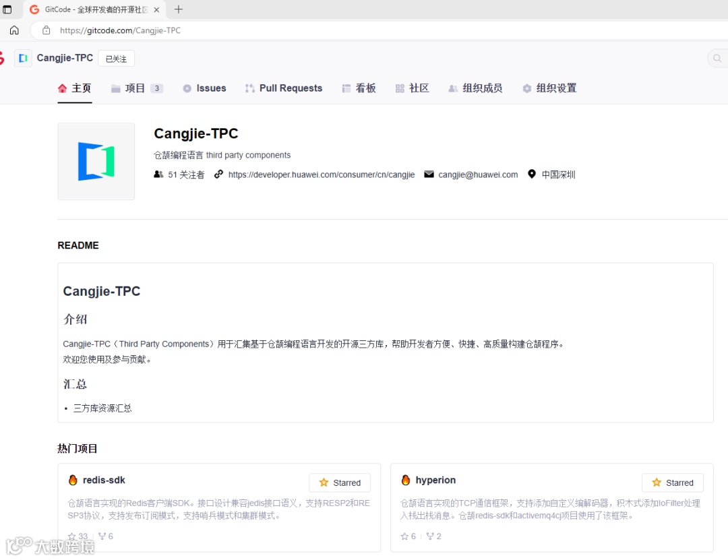Open the 社区 tab
Viewport: 728px width, 560px height.
(412, 88)
